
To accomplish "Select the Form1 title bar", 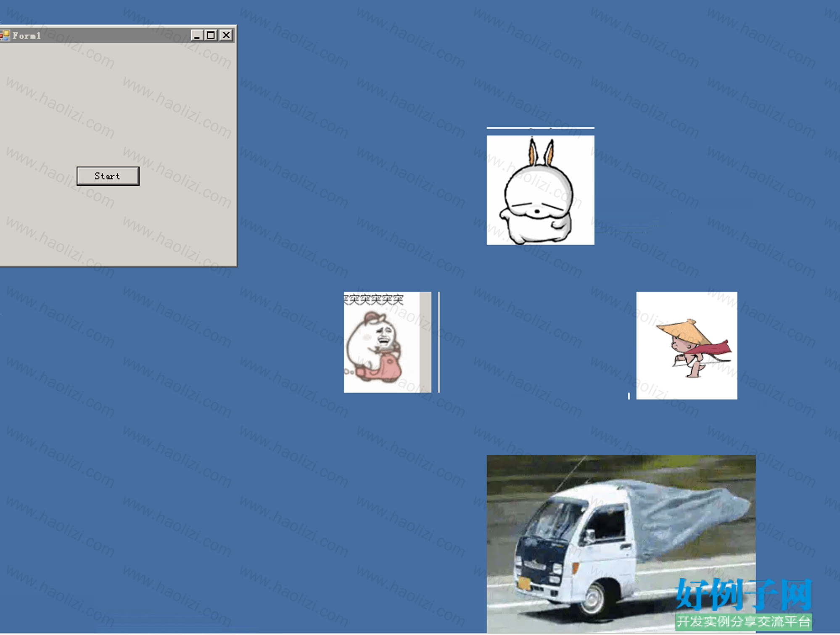I will (117, 35).
